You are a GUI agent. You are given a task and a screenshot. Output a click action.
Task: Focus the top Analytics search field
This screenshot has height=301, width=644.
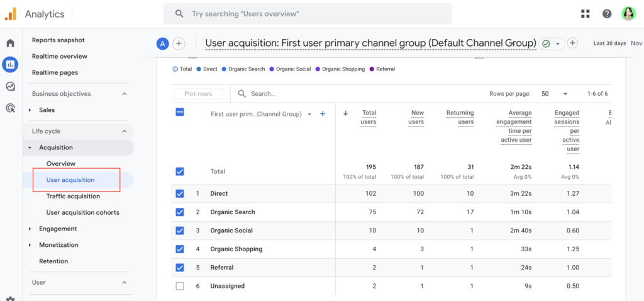307,14
